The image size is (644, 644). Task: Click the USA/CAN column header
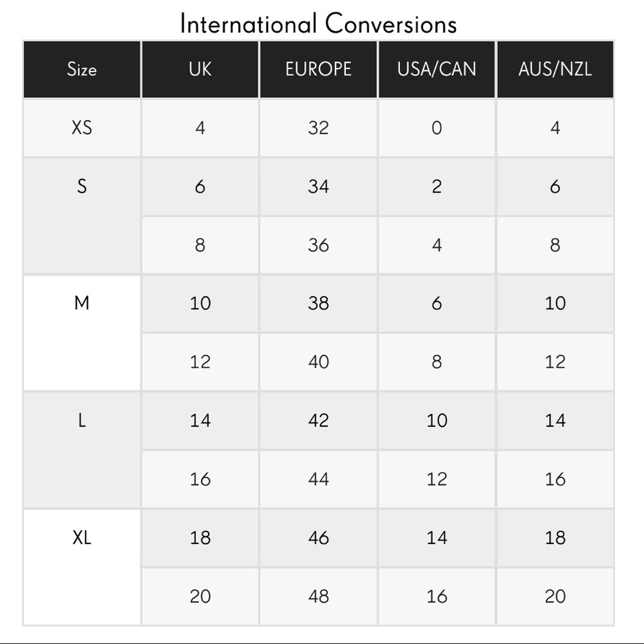pos(437,69)
